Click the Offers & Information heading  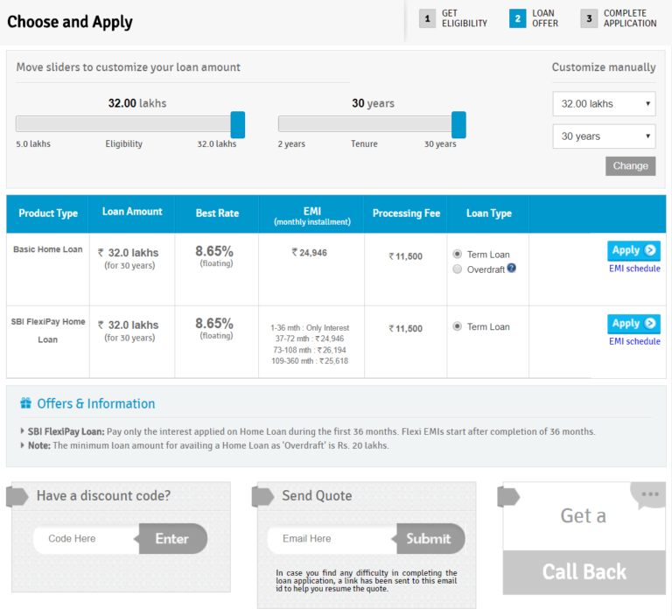click(96, 403)
